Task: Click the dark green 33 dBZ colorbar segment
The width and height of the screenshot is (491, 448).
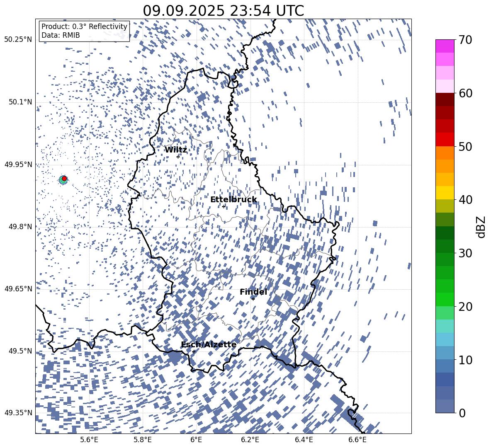Action: coord(445,233)
